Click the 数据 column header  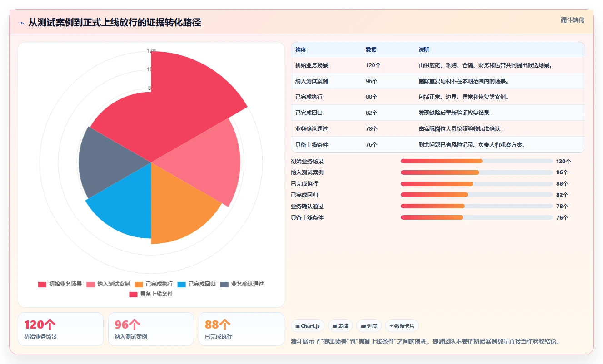(371, 50)
